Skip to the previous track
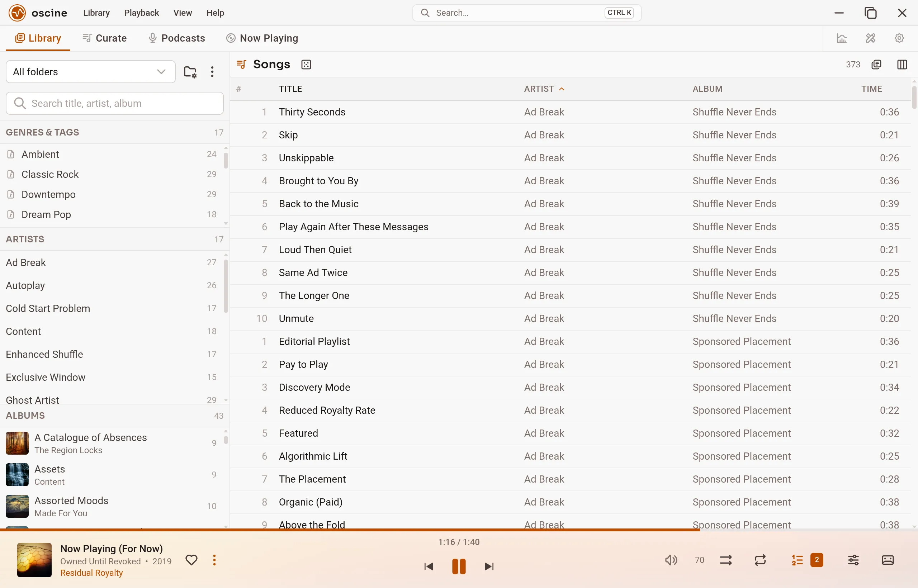This screenshot has height=588, width=918. pyautogui.click(x=429, y=566)
